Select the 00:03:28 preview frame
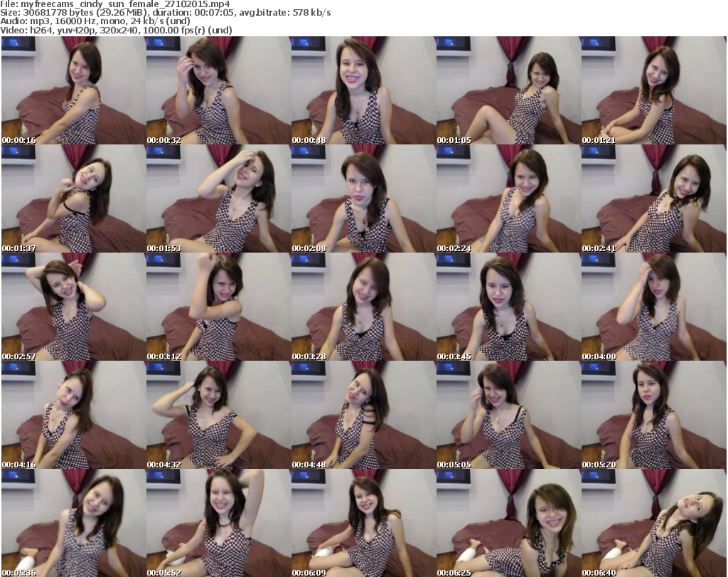 pyautogui.click(x=363, y=307)
